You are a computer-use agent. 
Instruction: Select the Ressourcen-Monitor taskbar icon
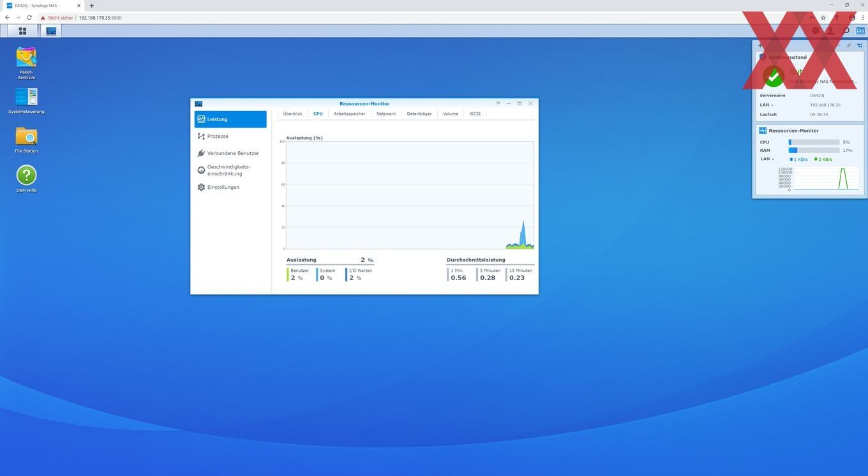51,31
